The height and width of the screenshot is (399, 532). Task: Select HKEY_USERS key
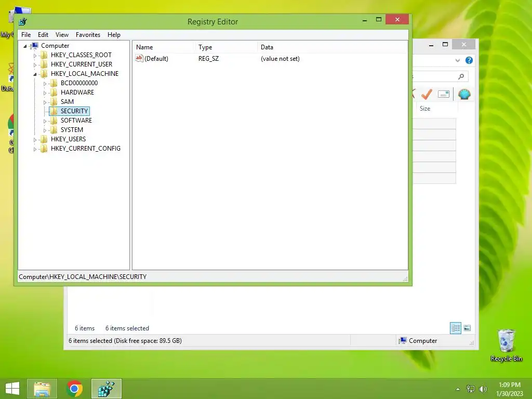tap(68, 139)
